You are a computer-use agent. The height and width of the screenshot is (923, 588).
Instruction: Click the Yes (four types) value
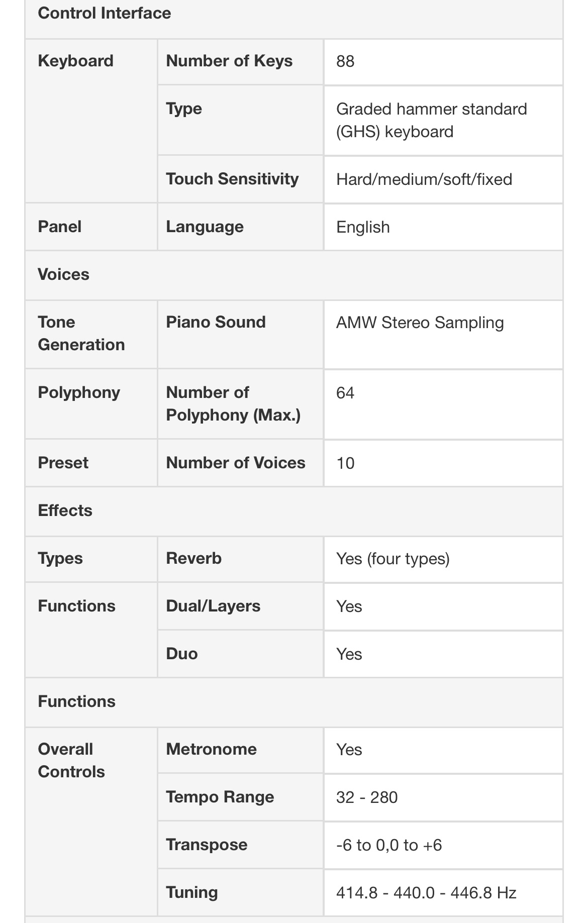393,559
